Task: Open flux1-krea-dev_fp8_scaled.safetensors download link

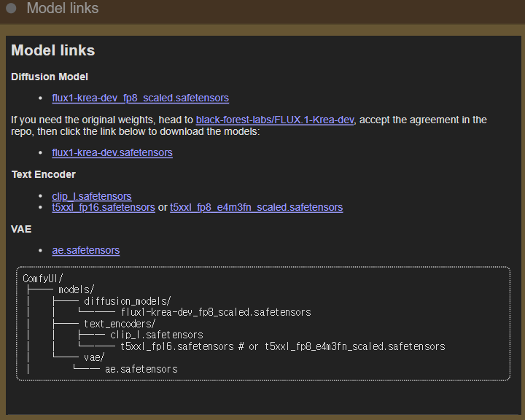Action: [x=140, y=98]
